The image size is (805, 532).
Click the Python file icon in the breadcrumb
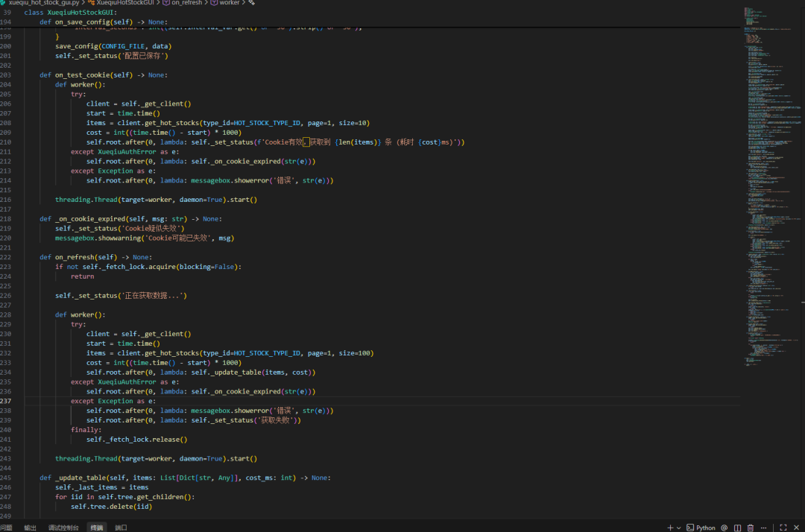click(x=3, y=3)
